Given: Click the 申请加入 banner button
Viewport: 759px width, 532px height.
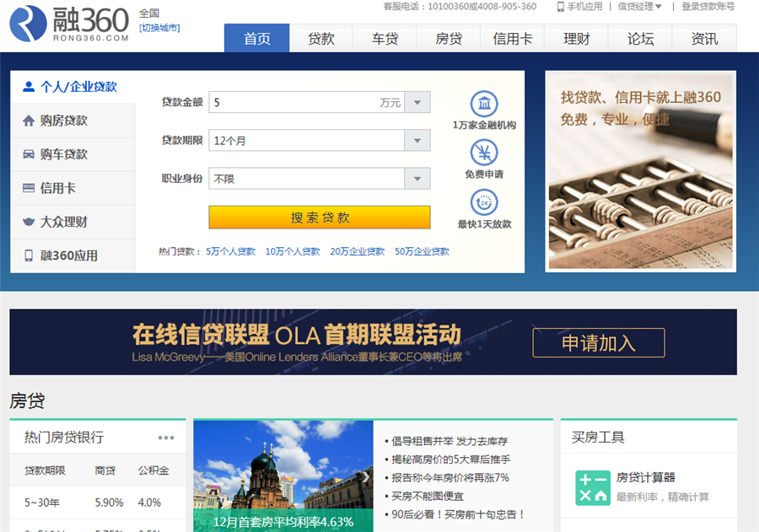Looking at the screenshot, I should pos(598,343).
